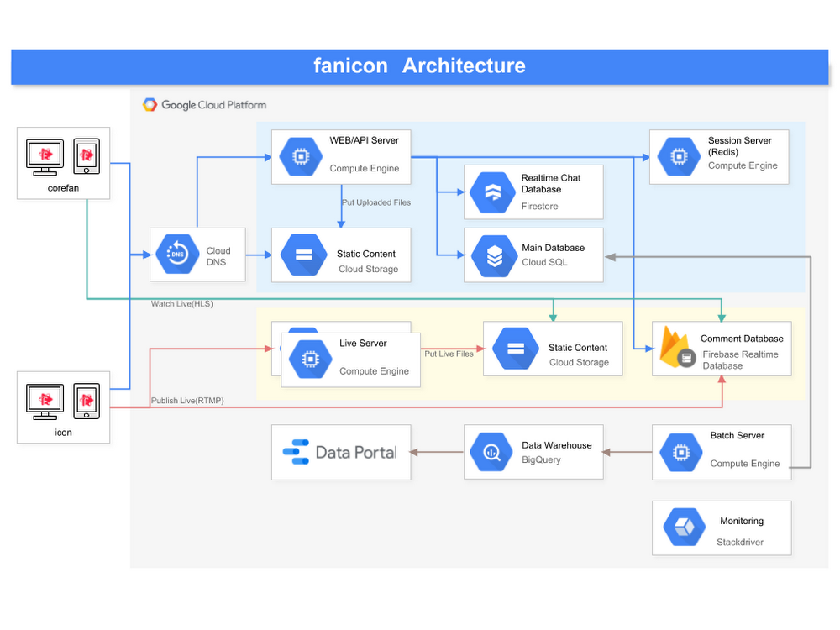Select the "BigQuery" service name text

[541, 459]
